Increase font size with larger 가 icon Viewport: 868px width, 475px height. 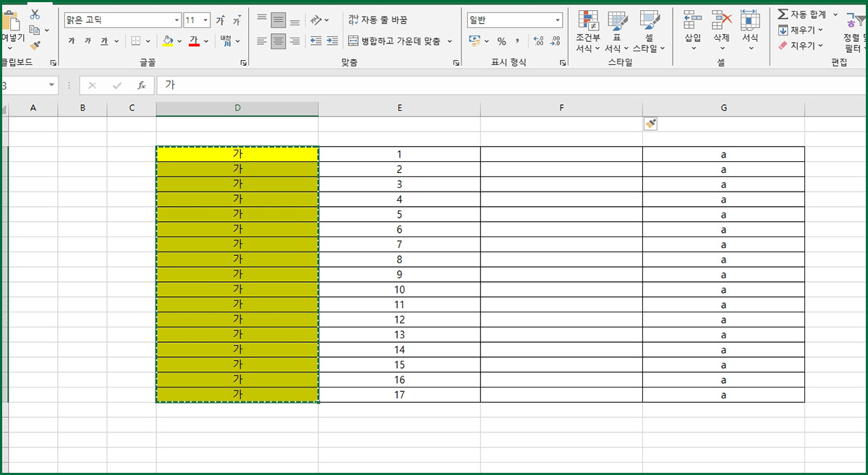tap(220, 20)
